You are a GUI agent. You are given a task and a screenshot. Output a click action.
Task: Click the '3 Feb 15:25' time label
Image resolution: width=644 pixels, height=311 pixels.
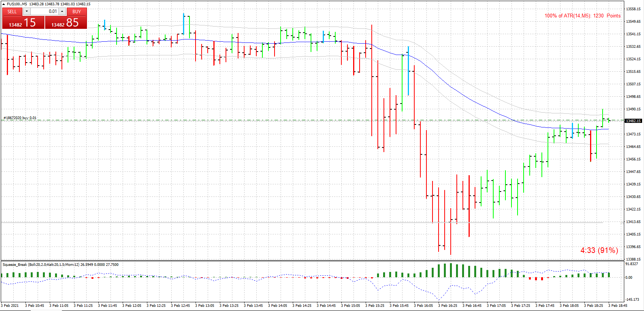click(375, 305)
